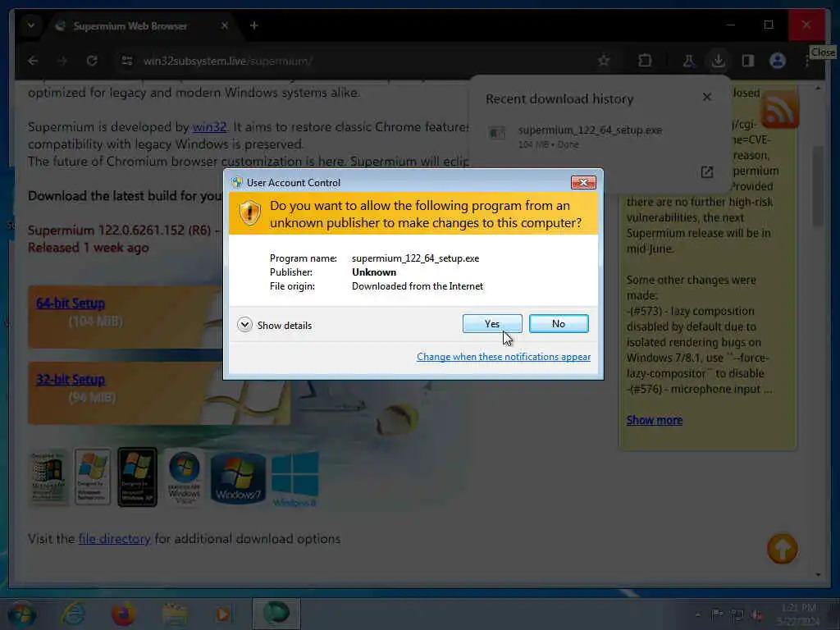Screen dimensions: 840x630
Task: Open the Windows Start button
Action: 22,614
